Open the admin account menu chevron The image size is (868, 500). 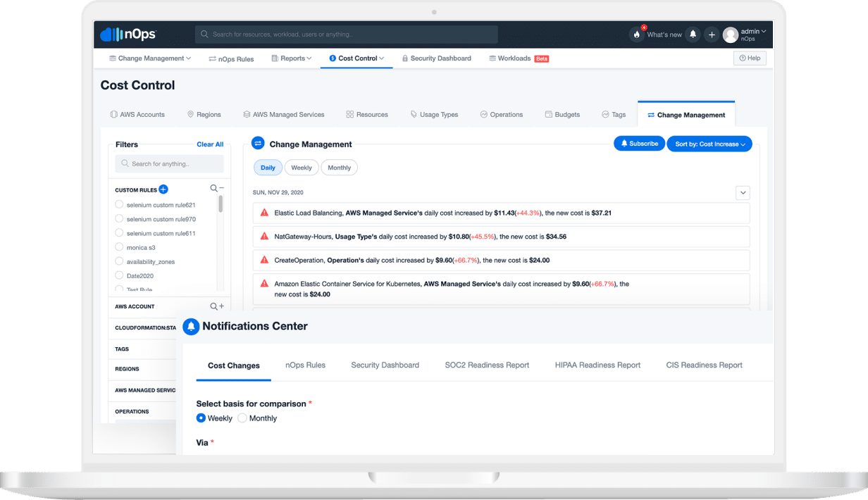764,31
